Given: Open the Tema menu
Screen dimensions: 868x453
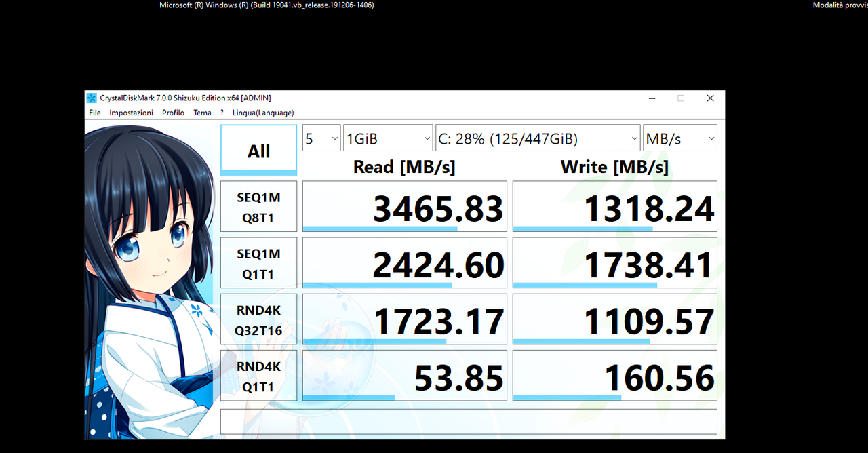Looking at the screenshot, I should pyautogui.click(x=202, y=113).
